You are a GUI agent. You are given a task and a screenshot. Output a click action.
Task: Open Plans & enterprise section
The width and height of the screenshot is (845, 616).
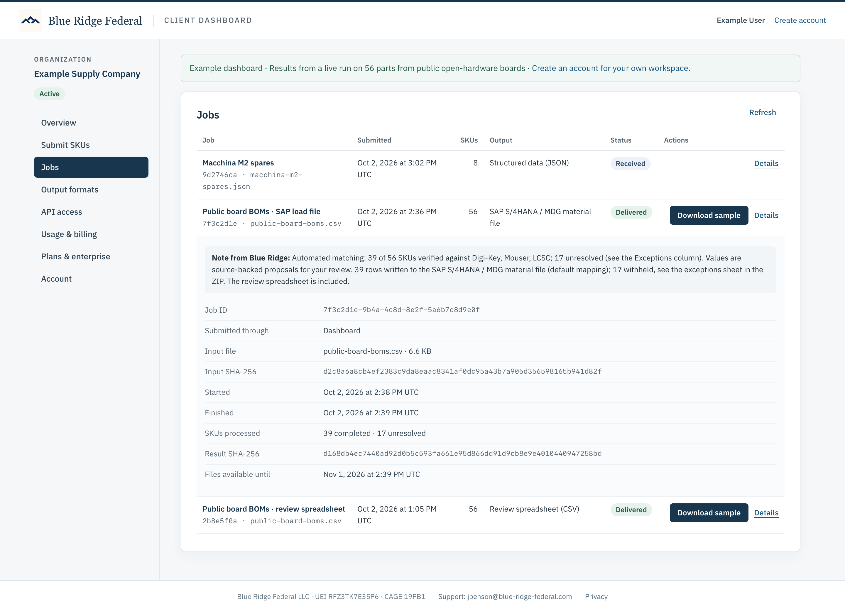(x=91, y=257)
